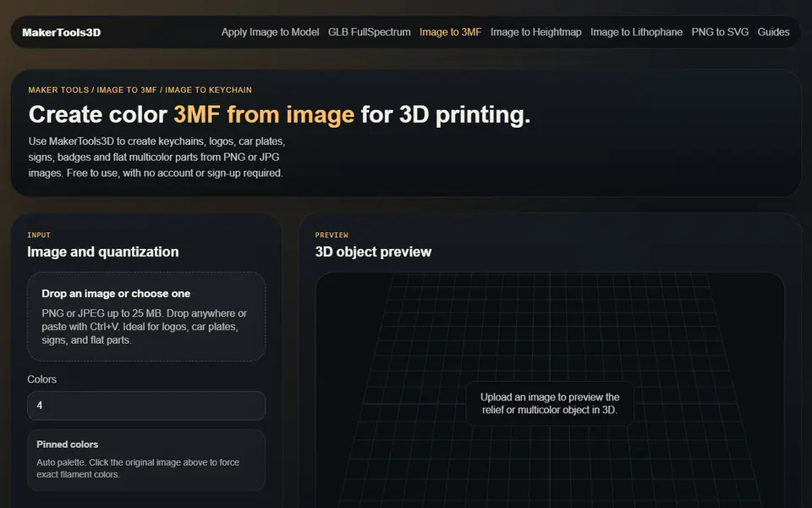This screenshot has width=812, height=508.
Task: Click the MakerTools3D logo
Action: [x=61, y=32]
